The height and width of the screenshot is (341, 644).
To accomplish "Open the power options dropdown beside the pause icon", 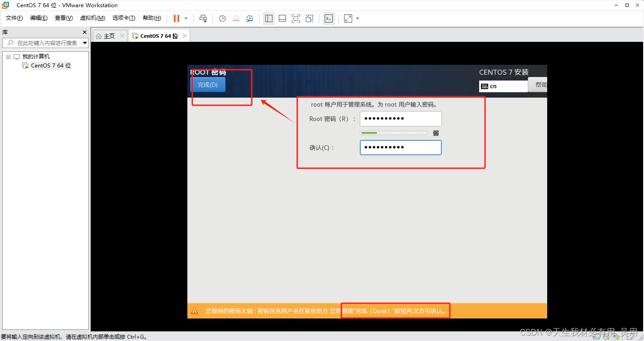I will 186,18.
